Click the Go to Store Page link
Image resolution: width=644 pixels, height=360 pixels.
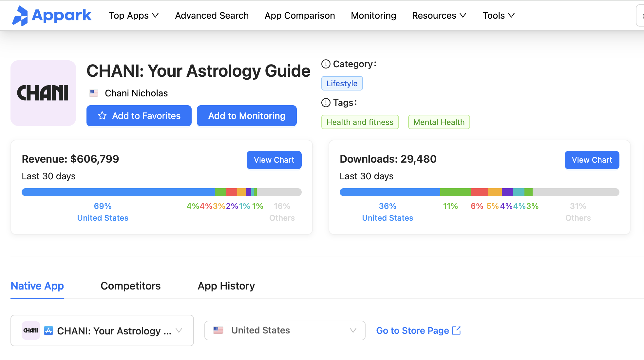412,330
